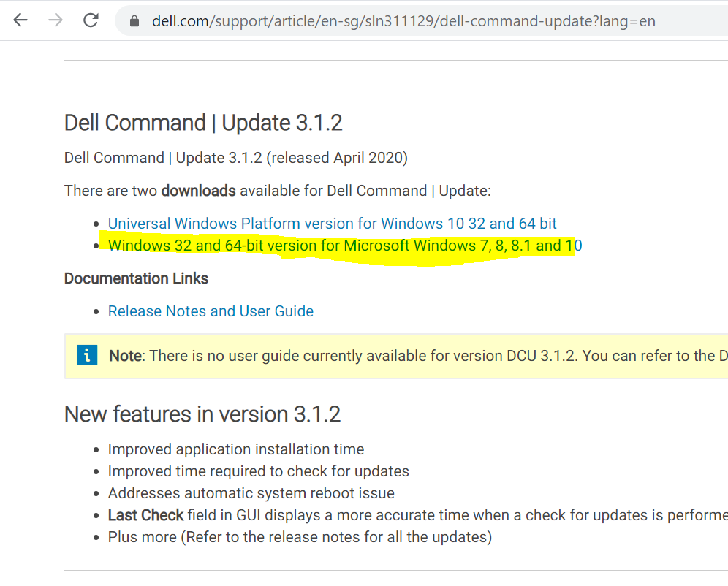Click the "Dell Command | Update 3.1.2" heading

[203, 123]
